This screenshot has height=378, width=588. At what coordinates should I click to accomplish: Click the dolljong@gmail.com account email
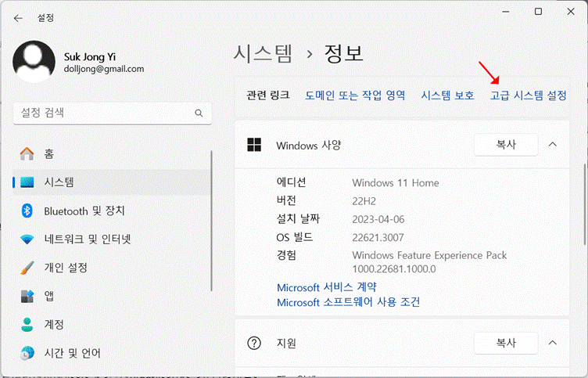(104, 69)
